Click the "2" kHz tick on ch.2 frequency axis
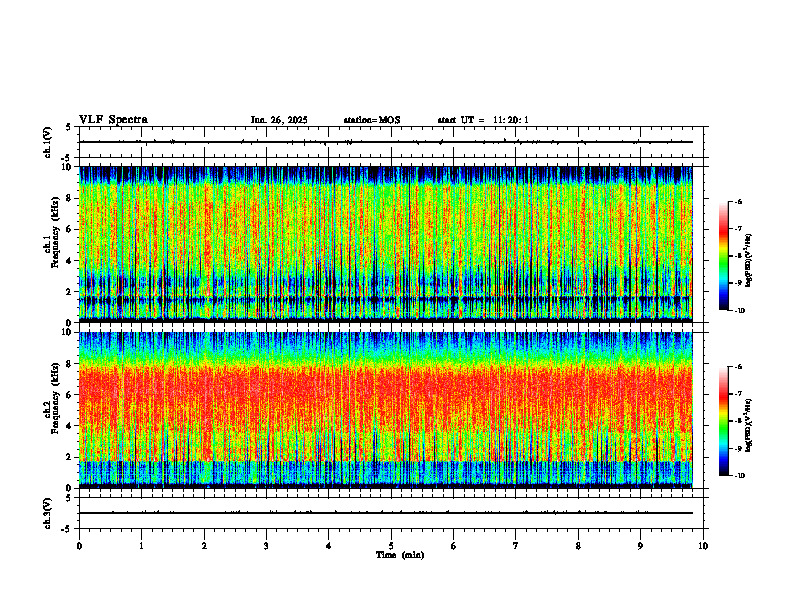 (x=69, y=457)
